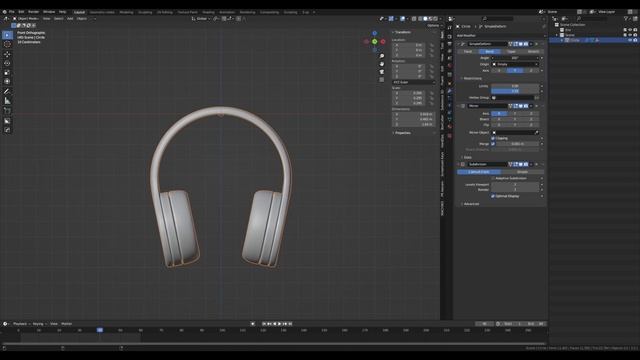This screenshot has width=640, height=360.
Task: Open the File menu
Action: pyautogui.click(x=11, y=12)
